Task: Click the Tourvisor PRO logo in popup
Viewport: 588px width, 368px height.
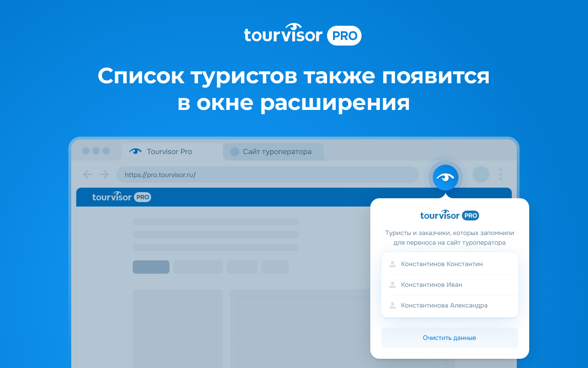Action: tap(450, 215)
